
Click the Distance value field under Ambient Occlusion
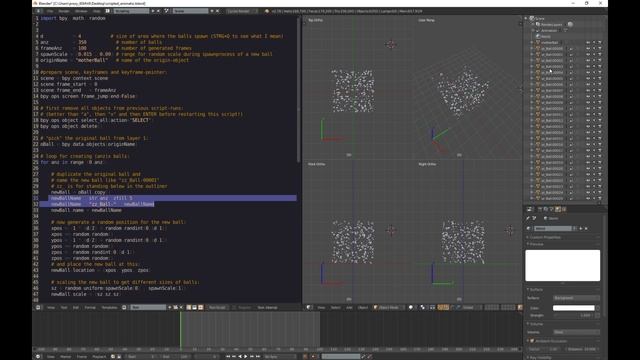pos(583,349)
